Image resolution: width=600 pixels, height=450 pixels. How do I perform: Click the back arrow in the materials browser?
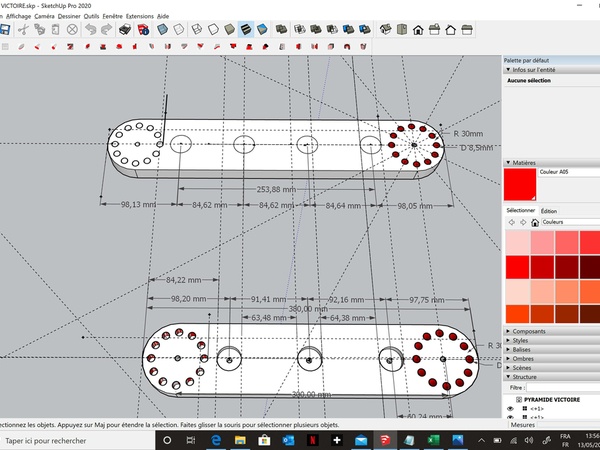(509, 224)
